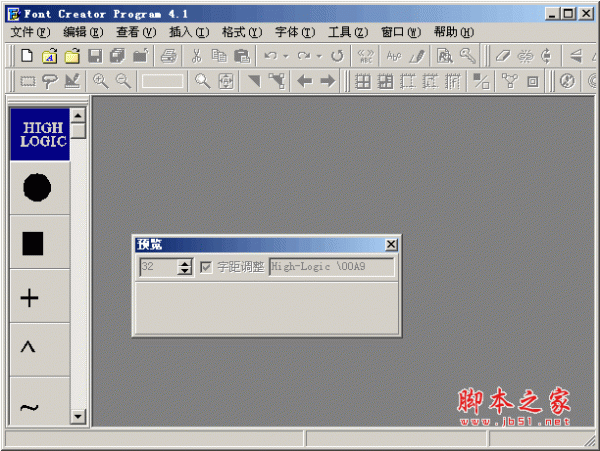Screen dimensions: 600x451
Task: Toggle the fourth dashed grid icon
Action: coord(430,81)
